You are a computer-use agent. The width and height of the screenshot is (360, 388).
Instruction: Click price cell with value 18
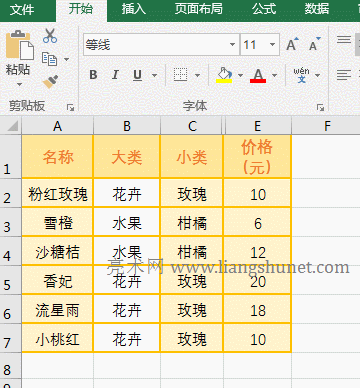(258, 309)
